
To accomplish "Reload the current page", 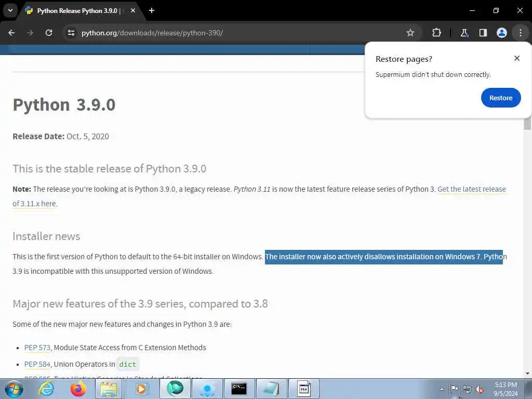I will [x=49, y=33].
